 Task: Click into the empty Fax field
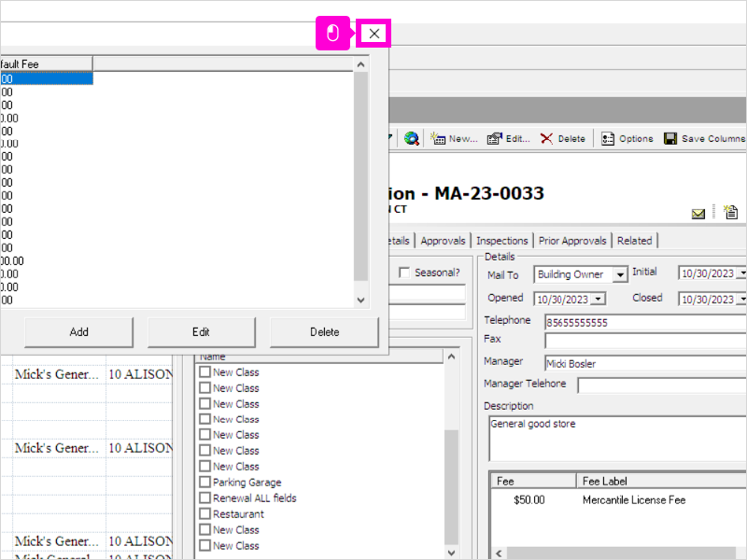645,341
